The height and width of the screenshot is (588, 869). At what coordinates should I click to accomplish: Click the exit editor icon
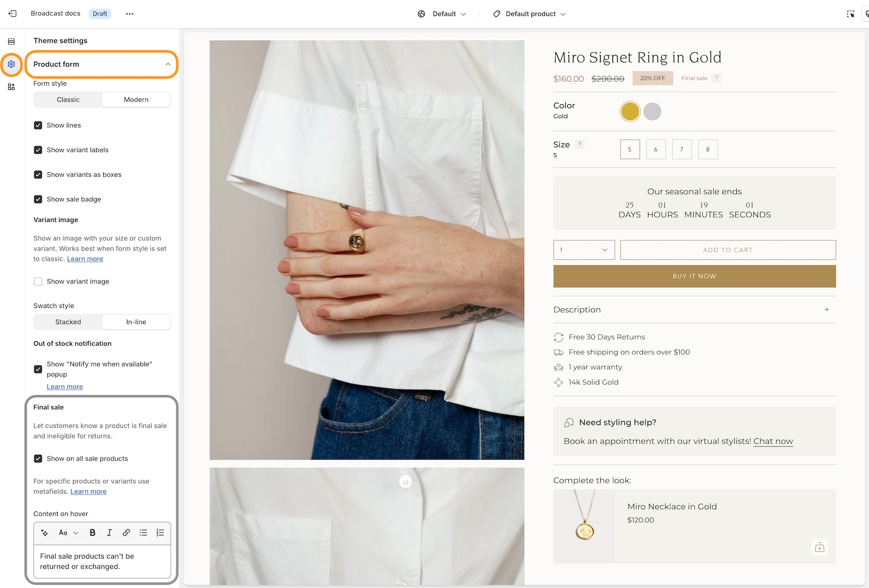[x=12, y=14]
